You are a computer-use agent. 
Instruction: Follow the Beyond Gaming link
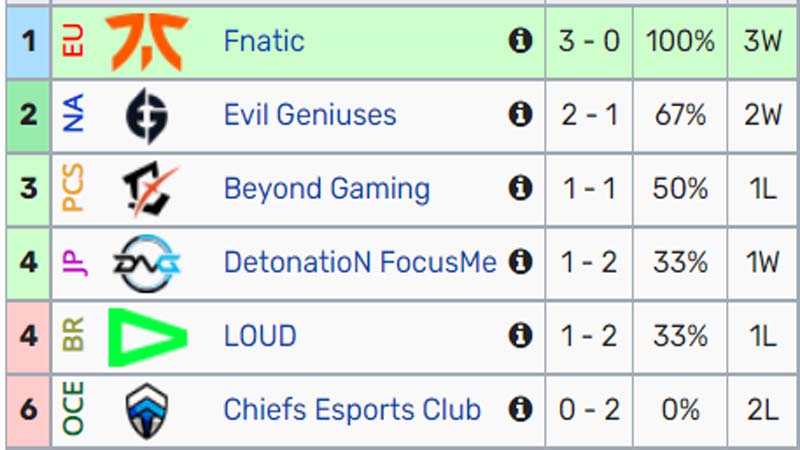tap(327, 189)
